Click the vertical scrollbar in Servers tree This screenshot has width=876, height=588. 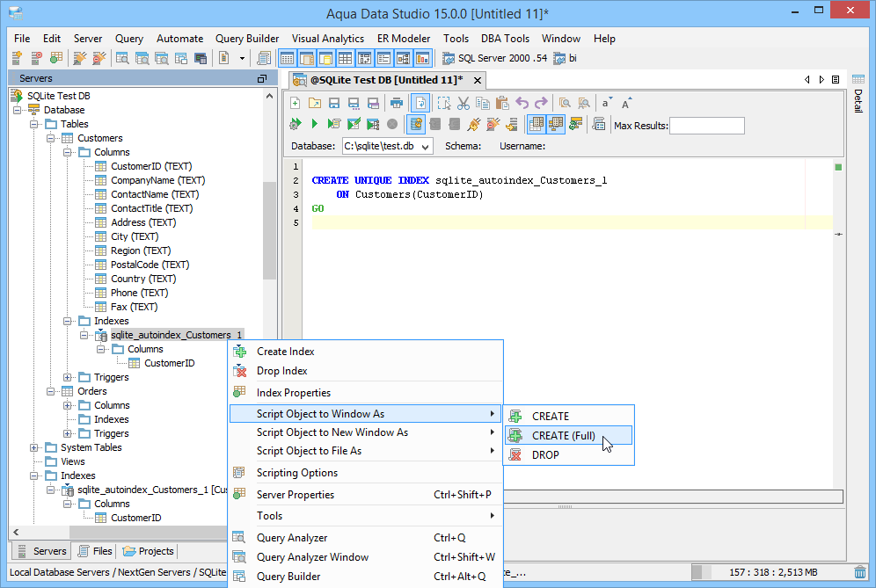[269, 230]
